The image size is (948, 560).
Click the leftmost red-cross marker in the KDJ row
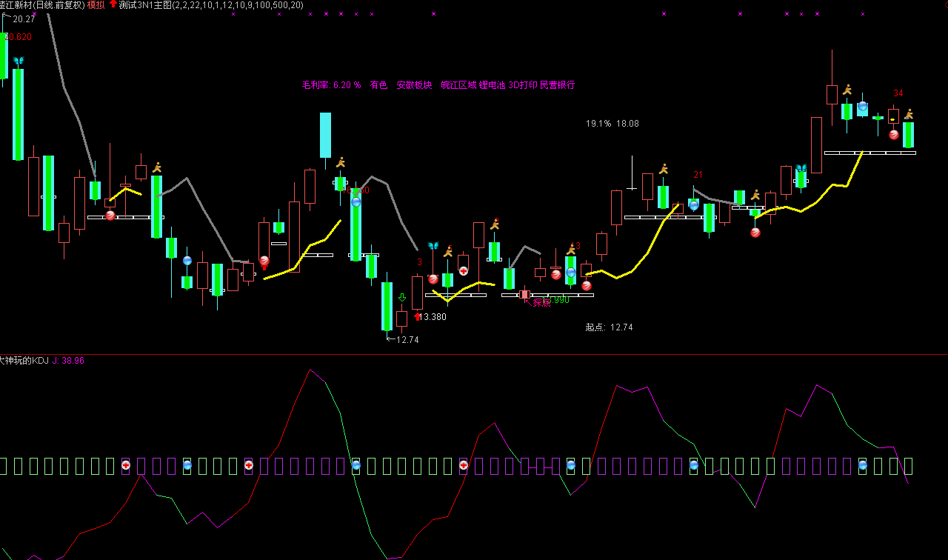(x=126, y=465)
